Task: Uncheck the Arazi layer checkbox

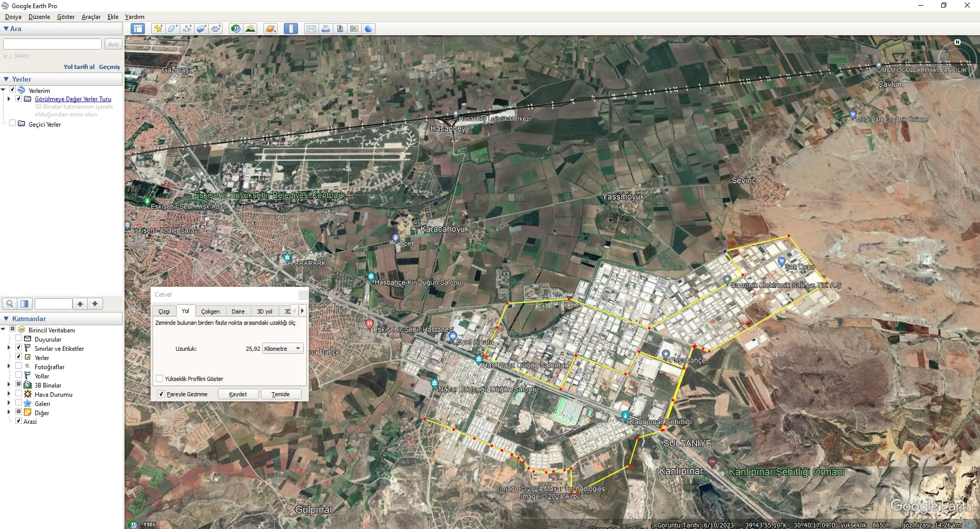Action: coord(19,421)
